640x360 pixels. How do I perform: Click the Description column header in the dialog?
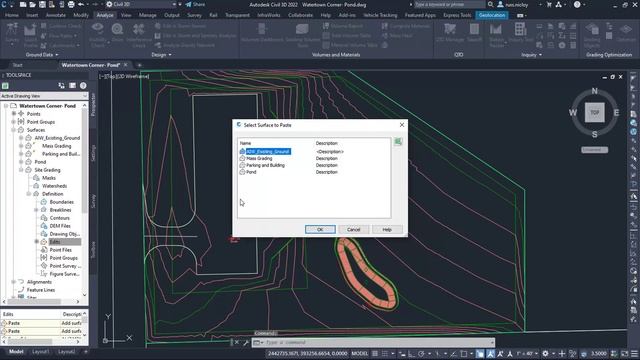327,143
